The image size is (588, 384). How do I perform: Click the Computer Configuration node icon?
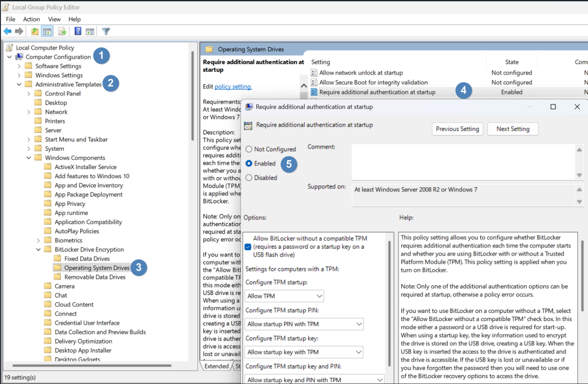tap(19, 57)
